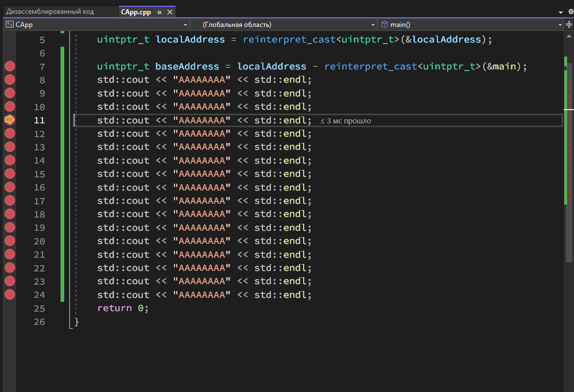Image resolution: width=574 pixels, height=392 pixels.
Task: Expand the CApp project dropdown
Action: pyautogui.click(x=185, y=25)
